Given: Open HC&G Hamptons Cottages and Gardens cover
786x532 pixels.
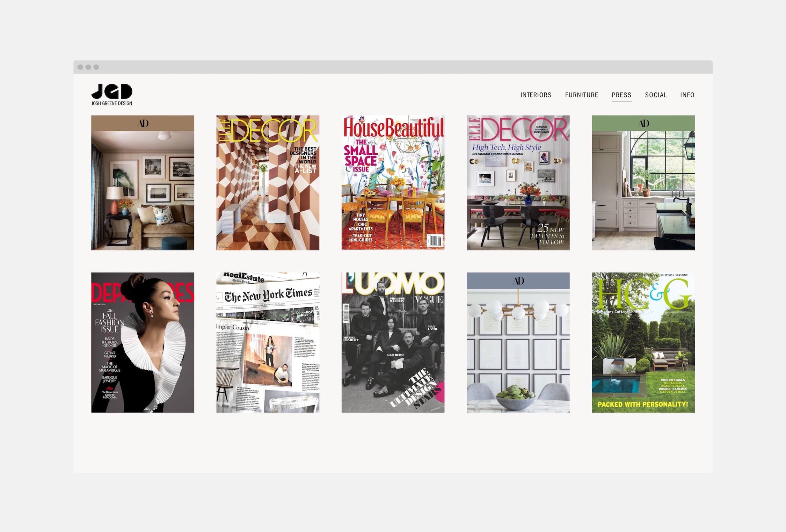Looking at the screenshot, I should point(643,343).
